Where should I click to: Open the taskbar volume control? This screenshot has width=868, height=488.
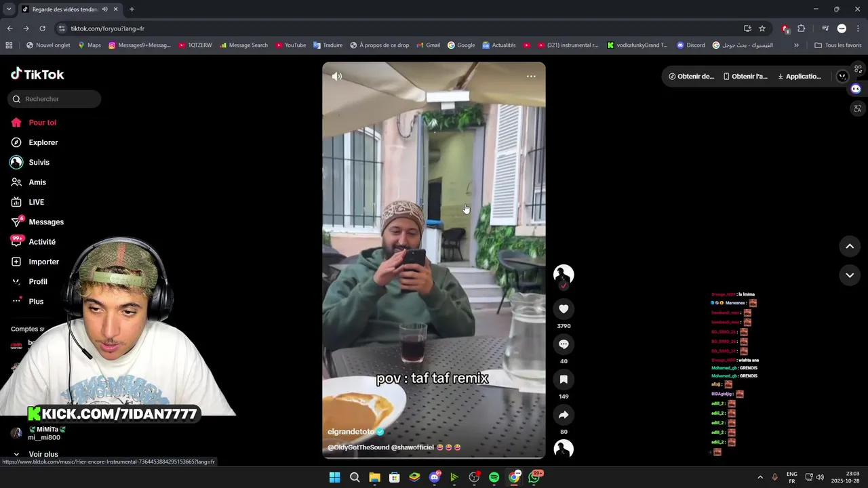(x=820, y=477)
